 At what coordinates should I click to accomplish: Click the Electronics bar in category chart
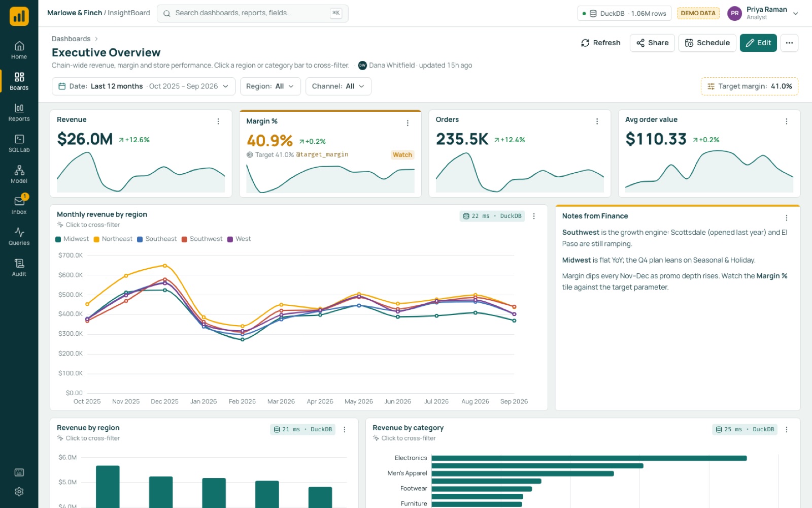[x=589, y=458]
